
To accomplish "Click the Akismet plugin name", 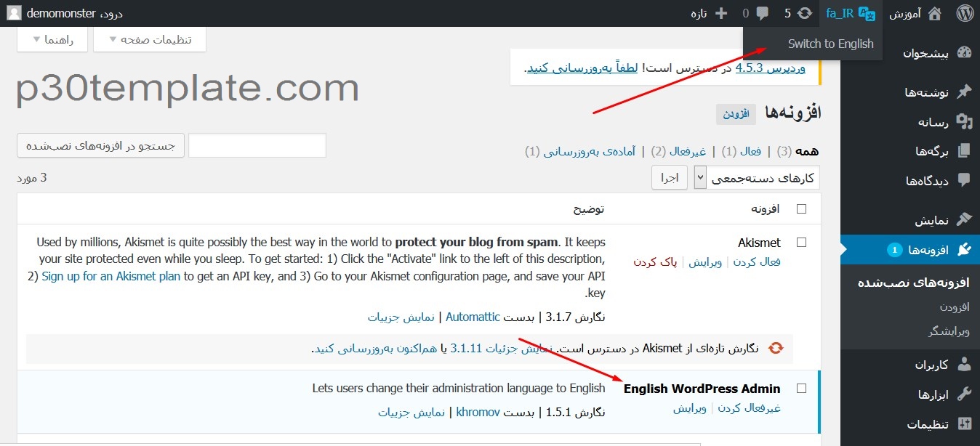I will (759, 242).
